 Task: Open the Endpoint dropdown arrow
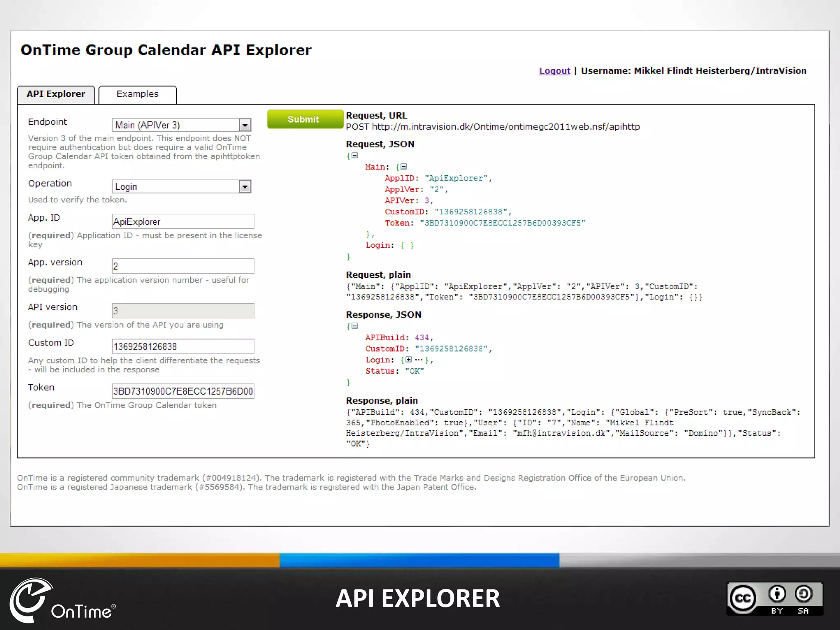pyautogui.click(x=245, y=125)
